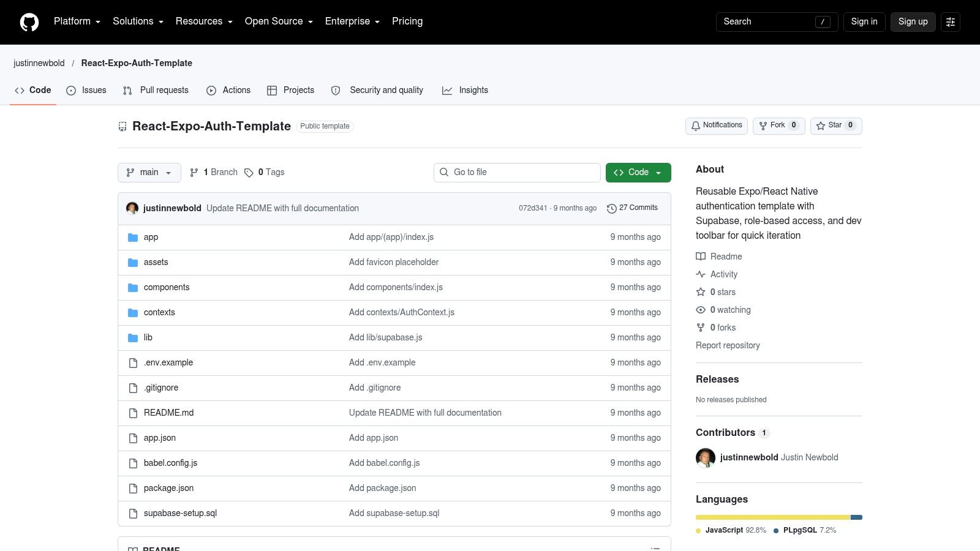The height and width of the screenshot is (551, 980).
Task: Click the branch icon beside 1 Branch
Action: (x=194, y=173)
